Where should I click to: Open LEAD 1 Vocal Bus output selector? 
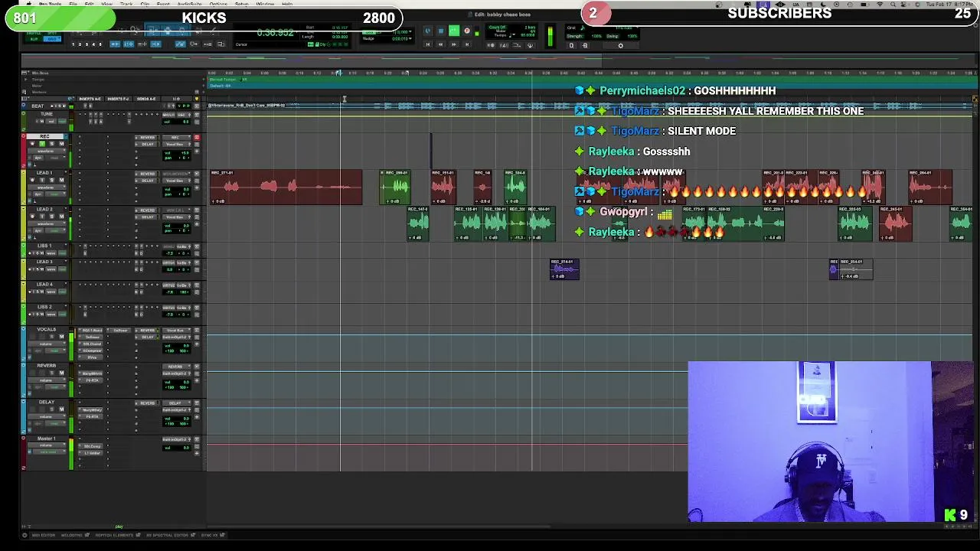tap(176, 181)
